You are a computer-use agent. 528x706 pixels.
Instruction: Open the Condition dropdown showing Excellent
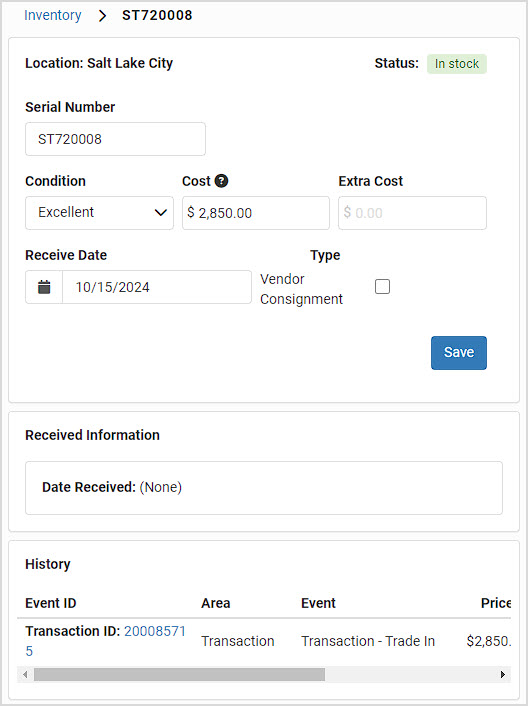(x=99, y=213)
